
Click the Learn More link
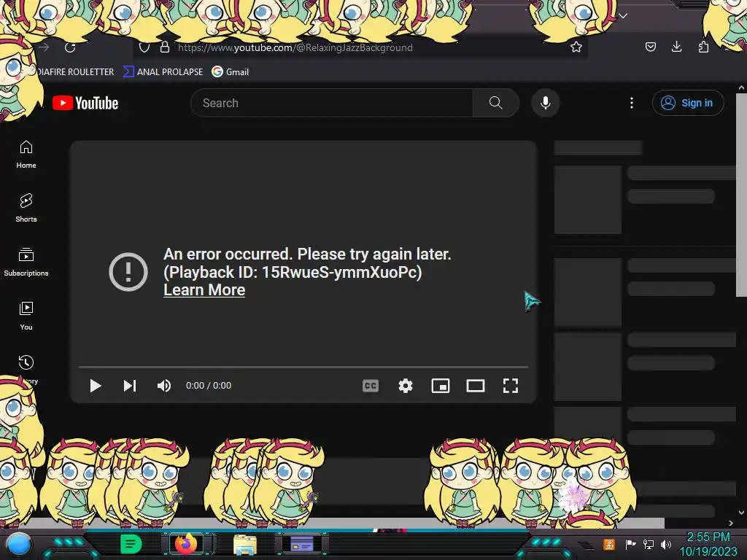(204, 290)
